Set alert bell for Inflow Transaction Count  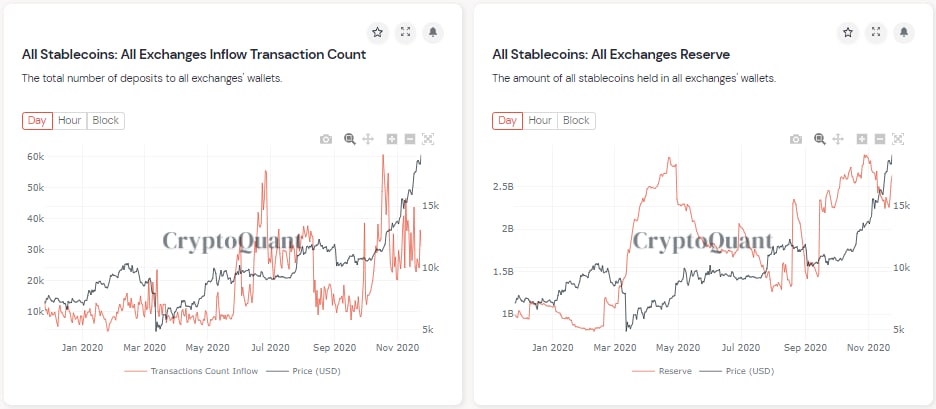433,32
